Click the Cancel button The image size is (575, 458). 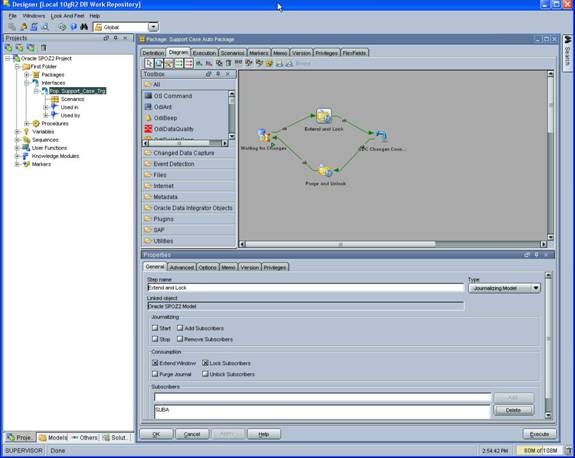point(192,434)
